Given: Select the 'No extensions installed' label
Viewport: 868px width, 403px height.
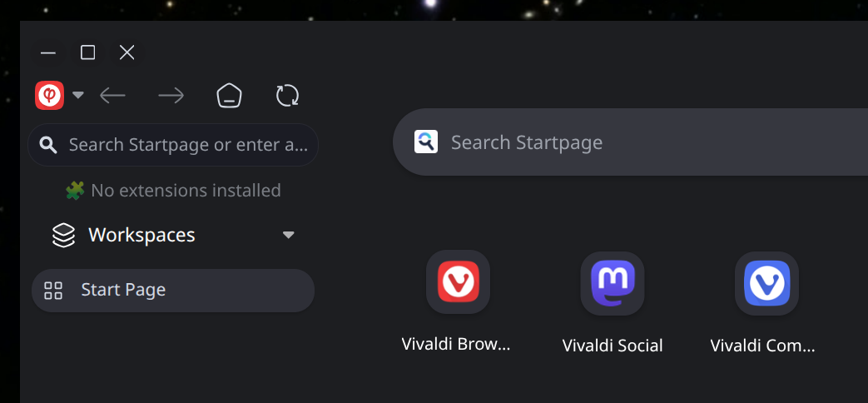Looking at the screenshot, I should 186,191.
